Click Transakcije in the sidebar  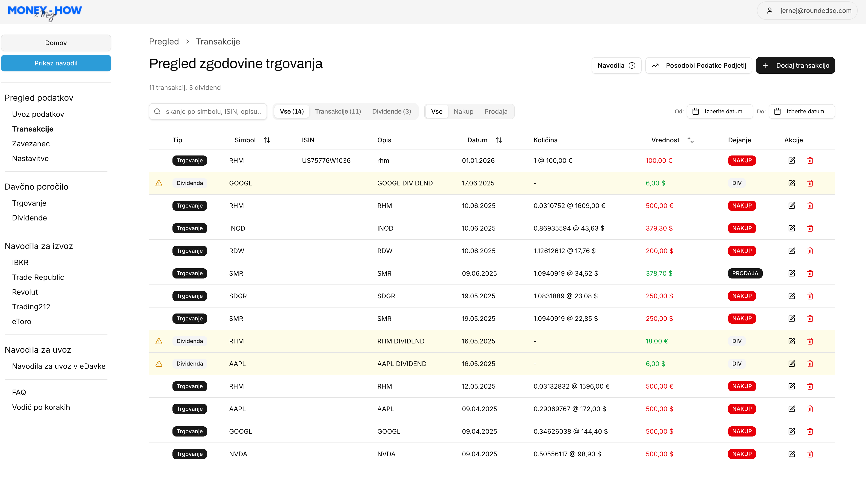pyautogui.click(x=33, y=129)
